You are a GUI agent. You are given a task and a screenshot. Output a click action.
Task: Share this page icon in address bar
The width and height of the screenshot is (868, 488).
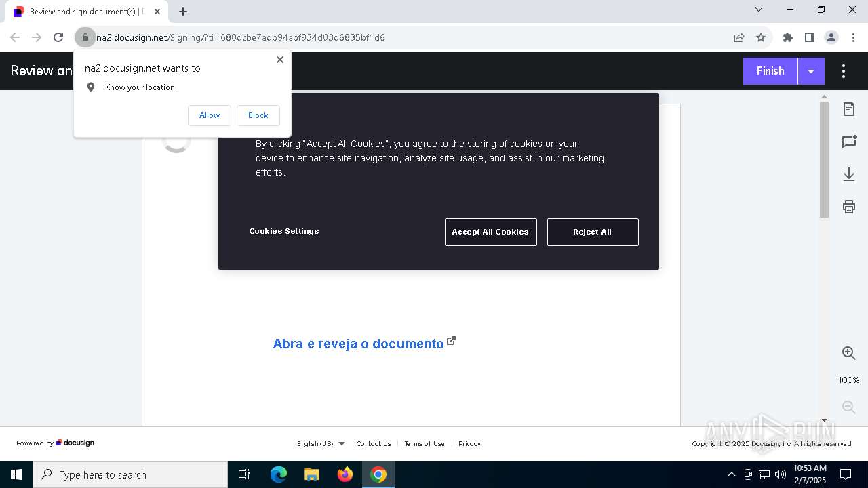click(x=739, y=37)
